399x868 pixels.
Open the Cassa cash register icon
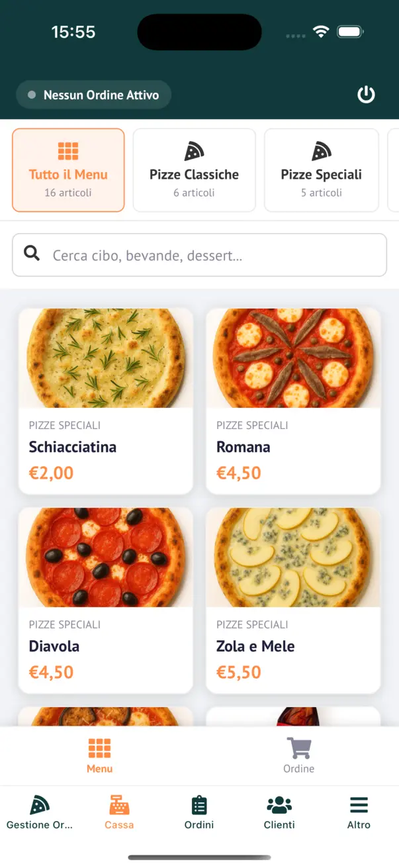coord(119,805)
